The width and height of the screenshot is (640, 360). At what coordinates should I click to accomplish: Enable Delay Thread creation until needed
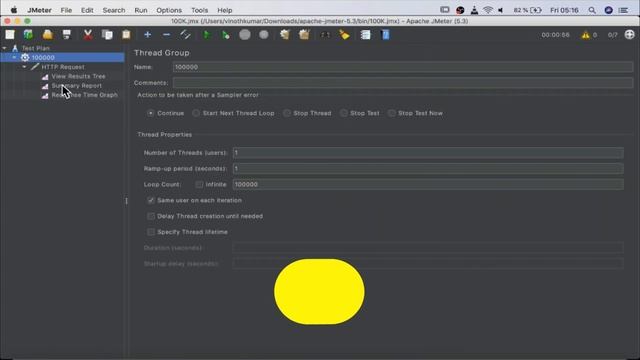tap(151, 216)
